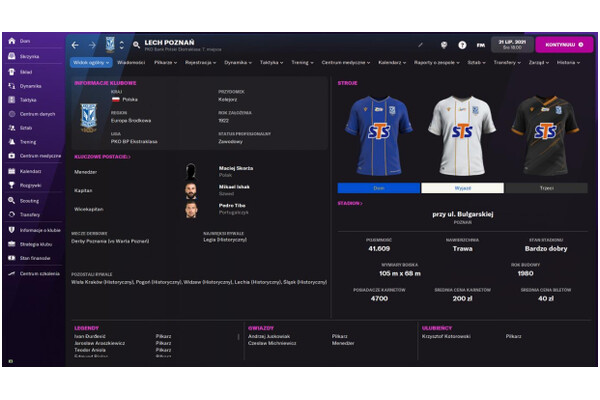This screenshot has height=400, width=600.
Task: Expand the Trening dropdown in top menu
Action: pos(302,62)
